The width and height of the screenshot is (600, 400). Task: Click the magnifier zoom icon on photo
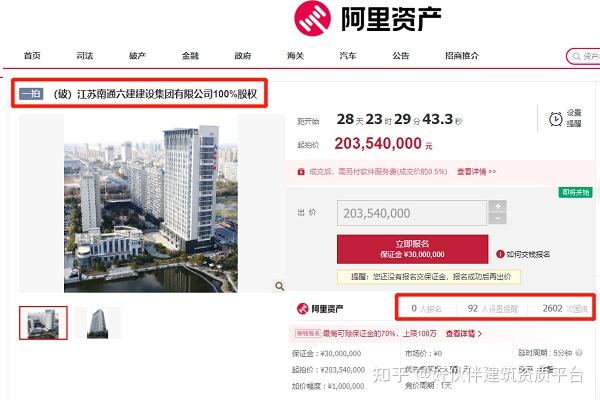tap(280, 286)
